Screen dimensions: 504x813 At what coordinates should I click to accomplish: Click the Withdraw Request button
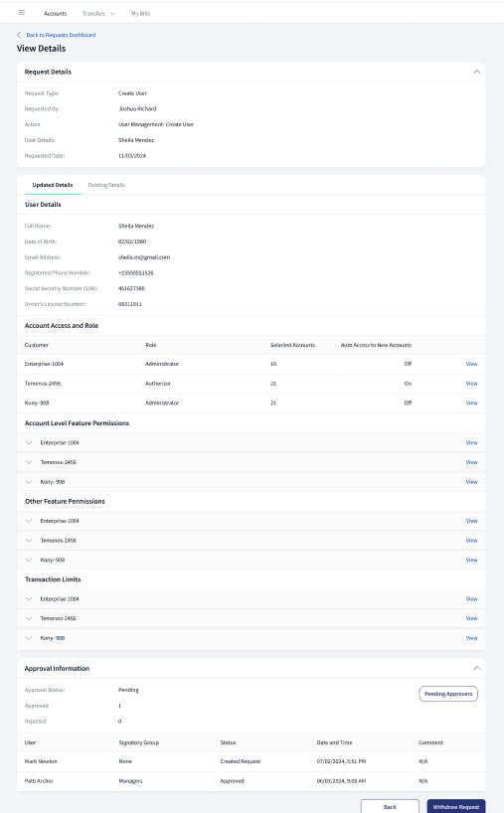[455, 806]
